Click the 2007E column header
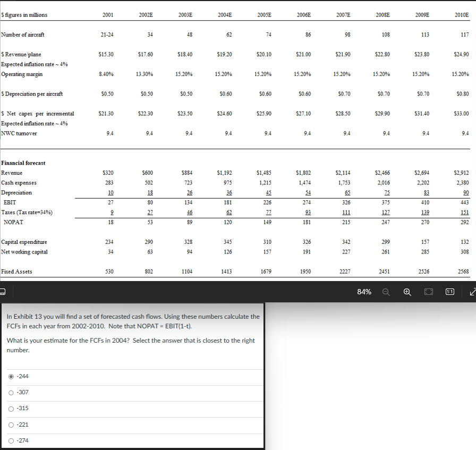 (343, 15)
